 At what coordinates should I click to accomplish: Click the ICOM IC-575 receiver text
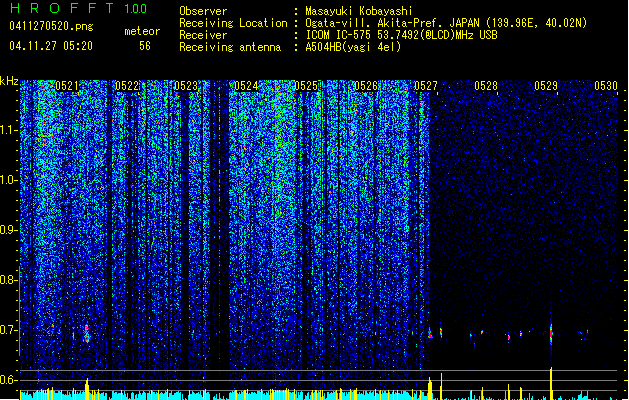tap(401, 35)
